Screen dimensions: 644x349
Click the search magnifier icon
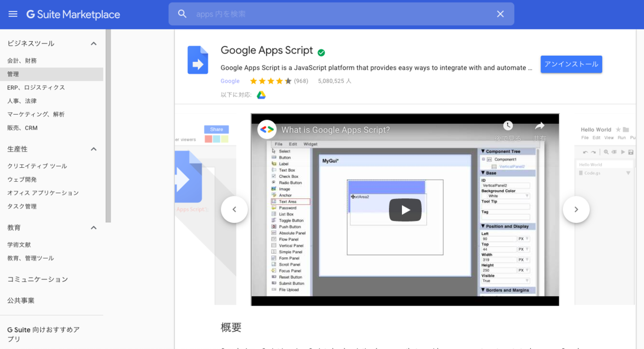pos(182,14)
